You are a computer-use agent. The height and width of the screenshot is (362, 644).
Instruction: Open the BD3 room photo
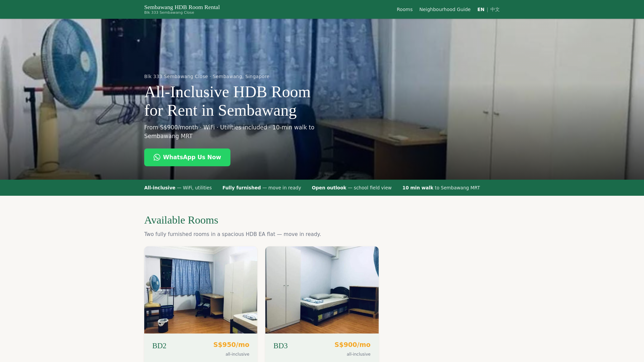tap(322, 290)
